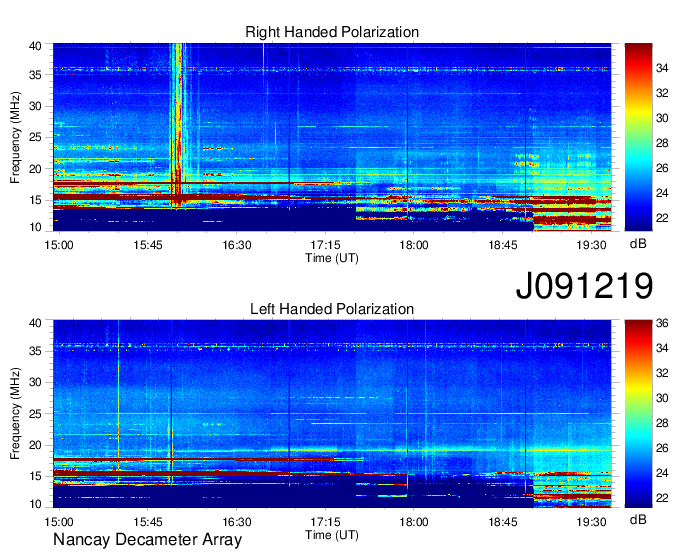Image resolution: width=680 pixels, height=552 pixels.
Task: Click 19:30 tick on Left Handed time axis
Action: click(591, 522)
